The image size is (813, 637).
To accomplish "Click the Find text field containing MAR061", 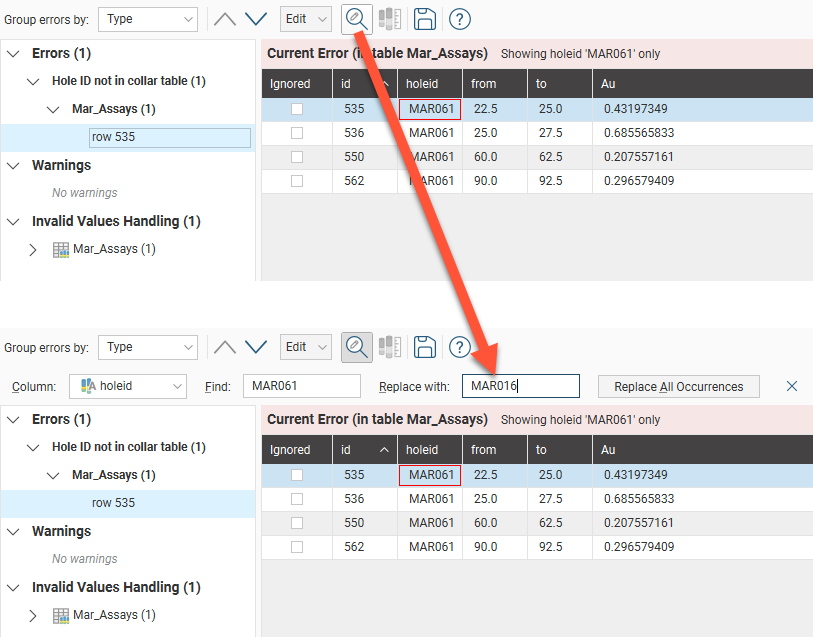I will [x=300, y=386].
